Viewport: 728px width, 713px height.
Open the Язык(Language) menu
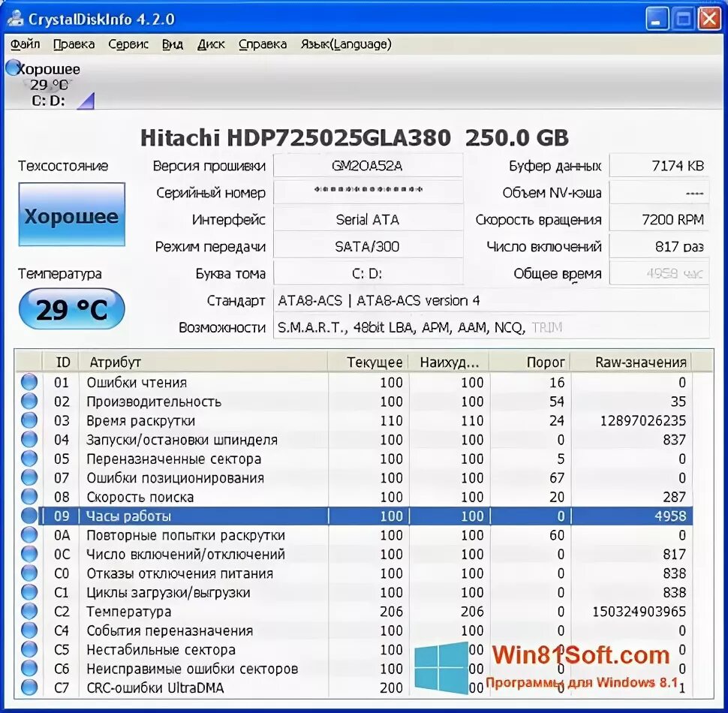coord(346,44)
